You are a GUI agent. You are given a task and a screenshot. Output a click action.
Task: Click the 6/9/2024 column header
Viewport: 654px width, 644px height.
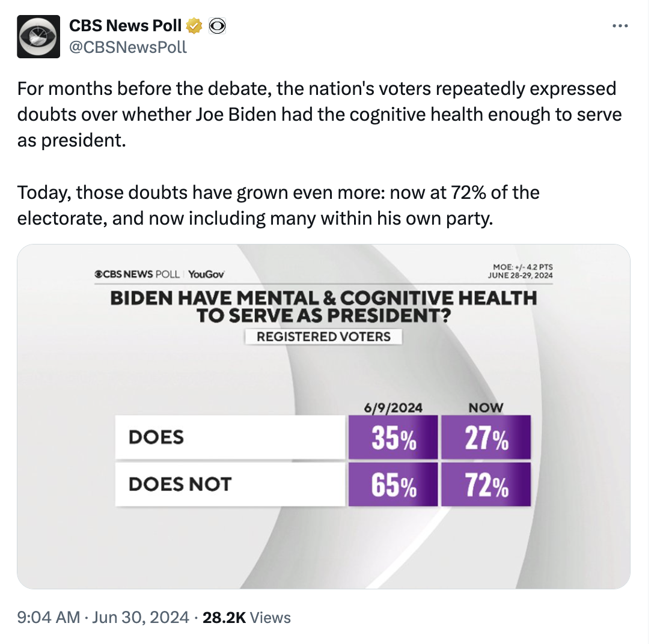(393, 408)
